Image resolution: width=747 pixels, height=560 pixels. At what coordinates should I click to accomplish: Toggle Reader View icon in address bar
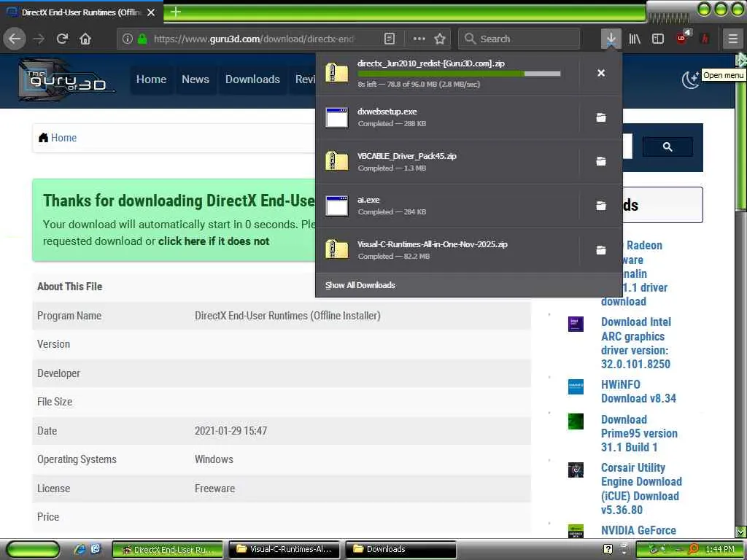coord(390,39)
